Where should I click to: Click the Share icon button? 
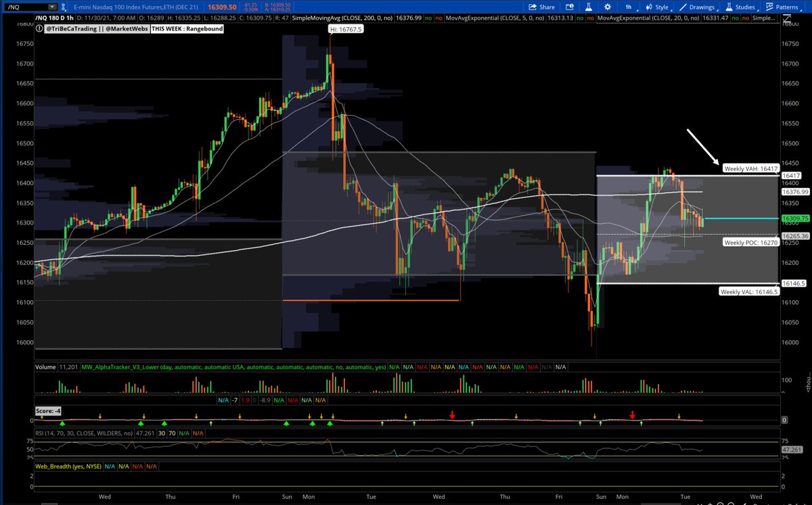tap(542, 7)
